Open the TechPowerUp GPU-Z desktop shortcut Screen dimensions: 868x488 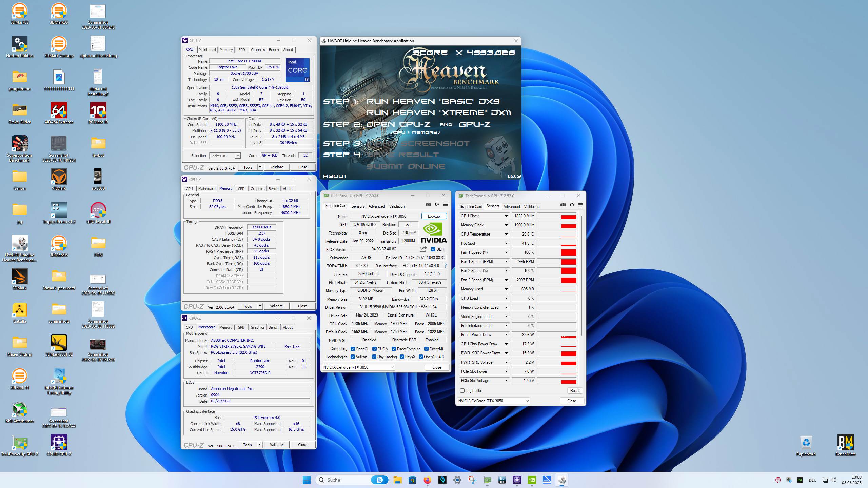pos(19,446)
